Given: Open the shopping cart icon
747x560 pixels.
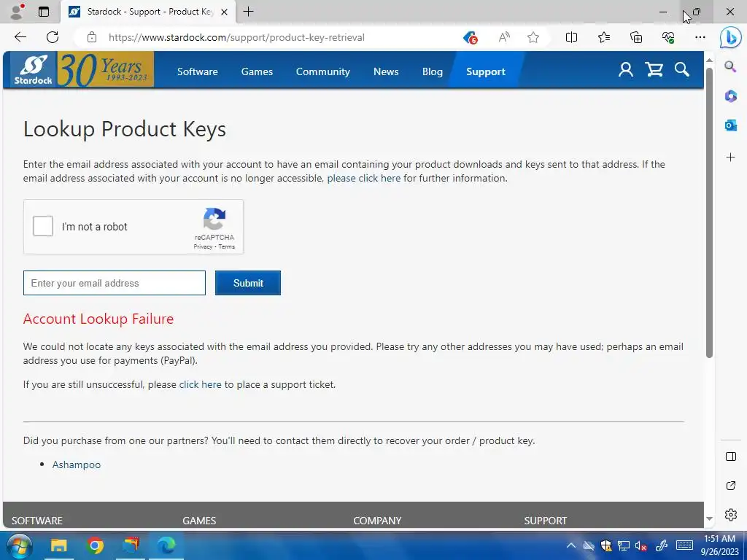Looking at the screenshot, I should [654, 70].
